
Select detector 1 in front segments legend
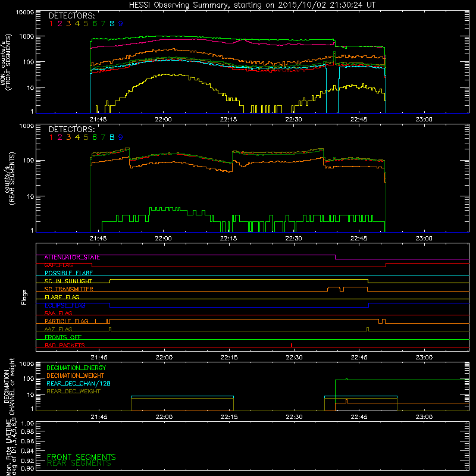point(51,23)
